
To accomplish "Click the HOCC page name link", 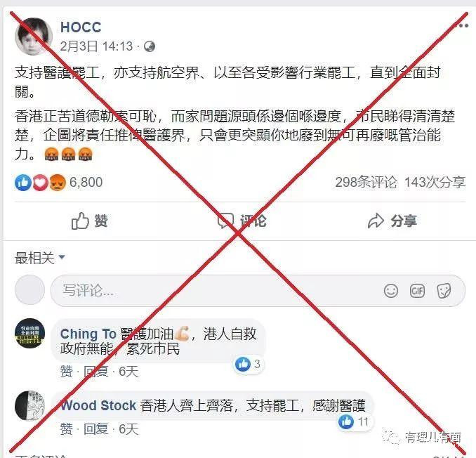I will coord(81,27).
